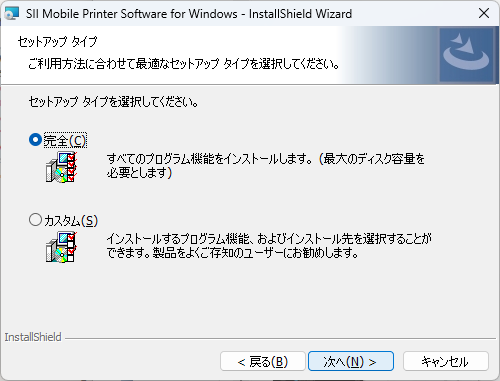
Task: Click the セットアップ タイプを選択してください instruction text
Action: [113, 102]
